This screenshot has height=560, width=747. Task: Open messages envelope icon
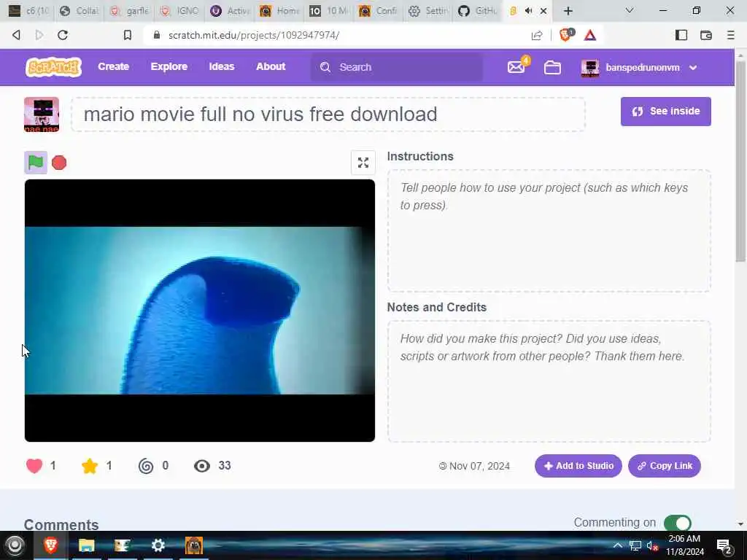(516, 67)
